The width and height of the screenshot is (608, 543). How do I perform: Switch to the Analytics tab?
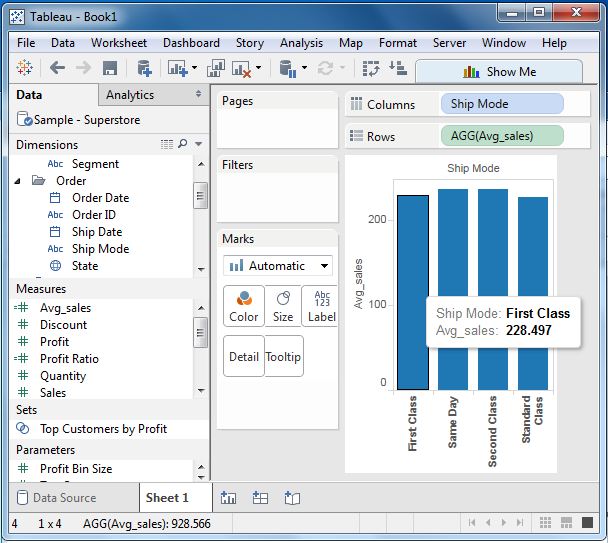tap(130, 95)
